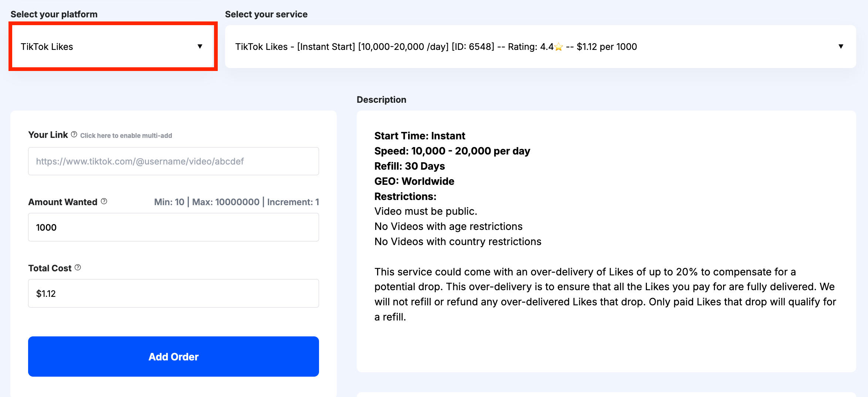Expand the service list using its arrow

pyautogui.click(x=841, y=47)
